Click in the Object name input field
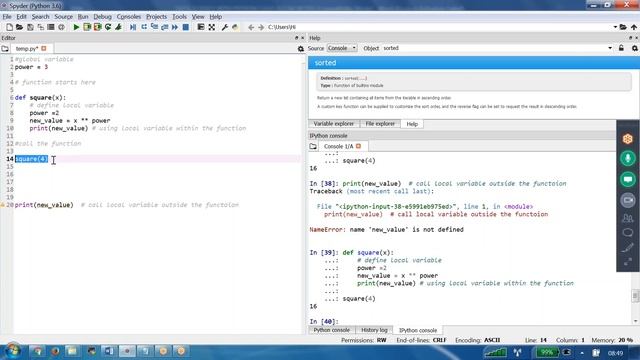 493,48
